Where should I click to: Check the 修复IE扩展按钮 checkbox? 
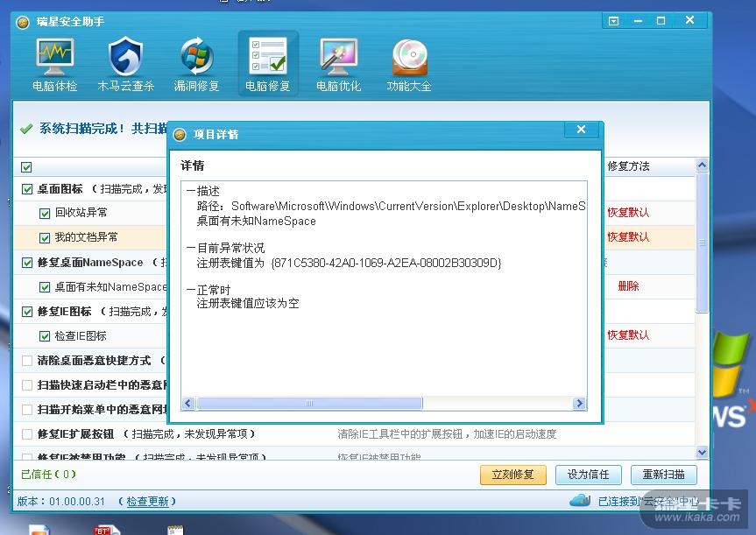click(27, 434)
